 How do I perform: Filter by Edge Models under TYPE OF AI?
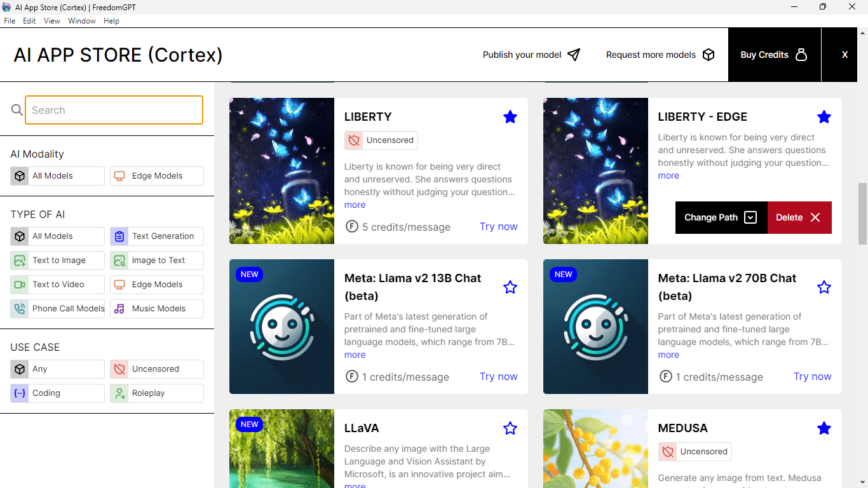[x=157, y=285]
